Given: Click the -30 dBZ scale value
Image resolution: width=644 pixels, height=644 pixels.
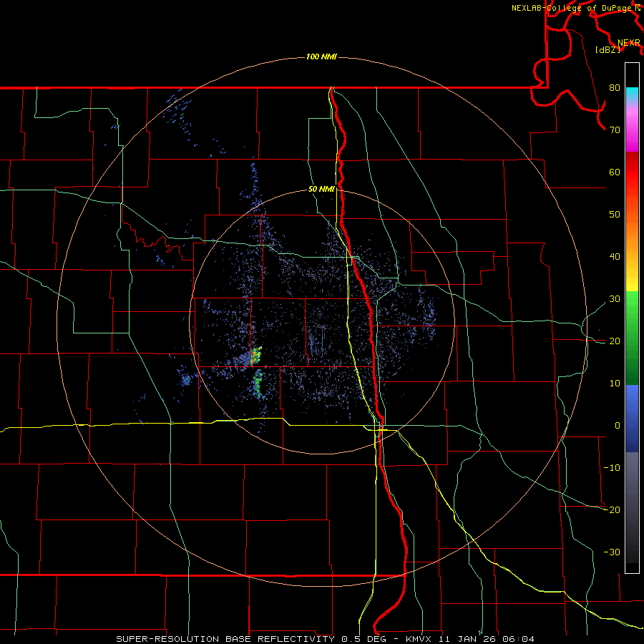Looking at the screenshot, I should (612, 552).
